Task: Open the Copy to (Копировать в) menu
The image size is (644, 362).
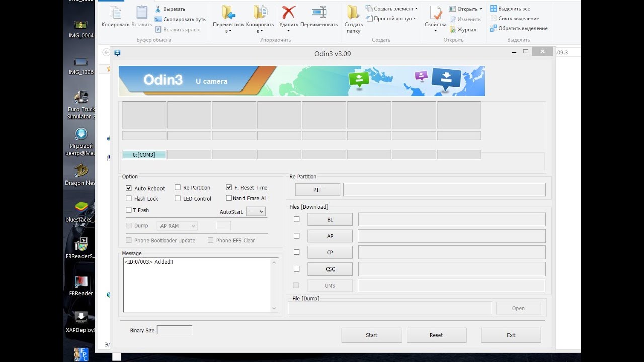Action: coord(260,20)
